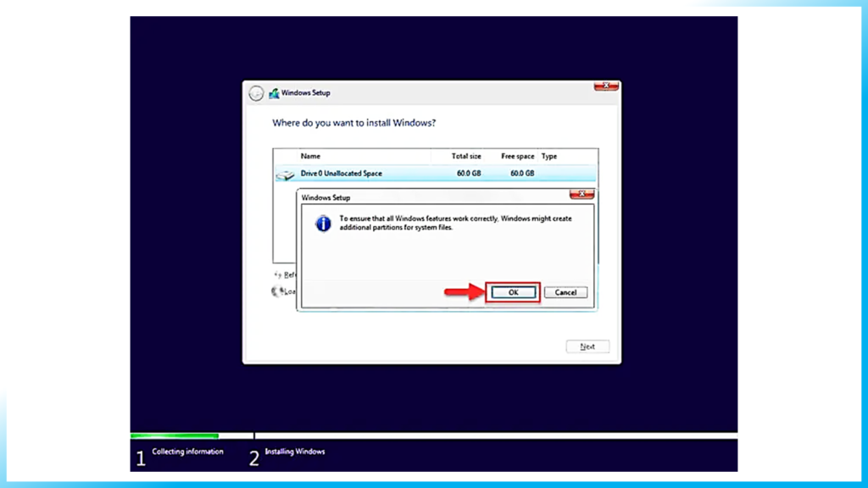The height and width of the screenshot is (488, 868).
Task: Click the green Collecting information progress bar
Action: [174, 435]
